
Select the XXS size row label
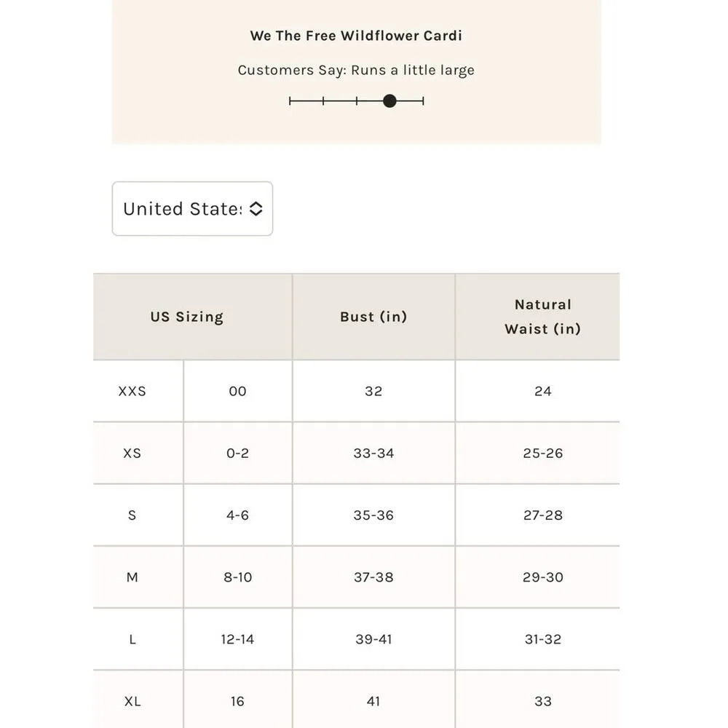point(132,391)
